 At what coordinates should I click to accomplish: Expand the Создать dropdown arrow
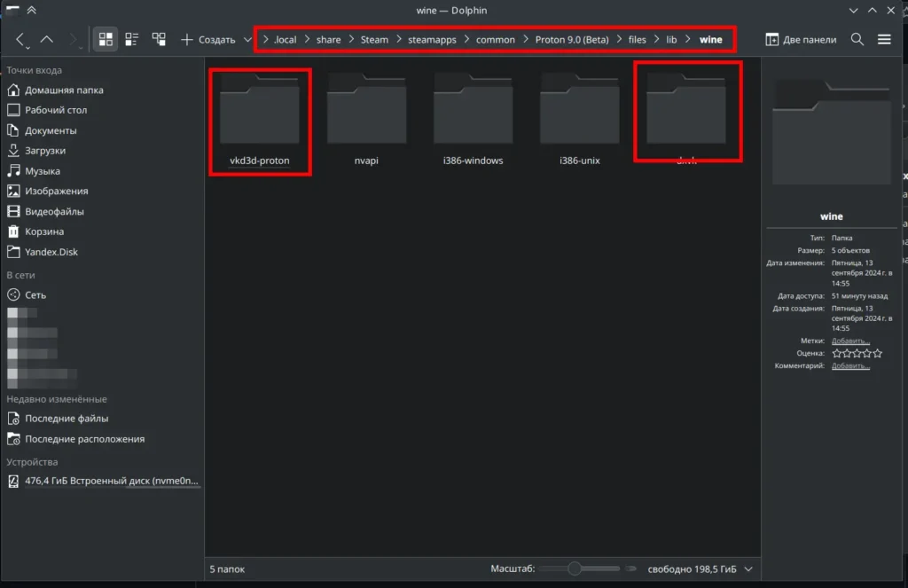248,39
